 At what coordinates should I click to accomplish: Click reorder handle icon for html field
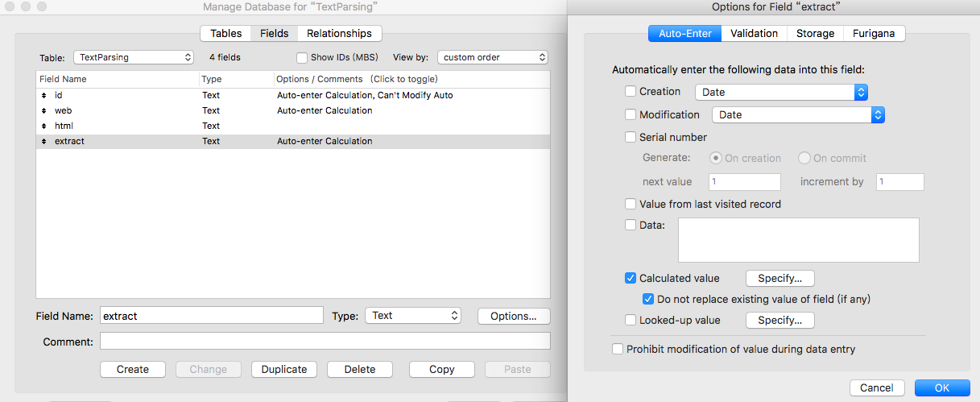pyautogui.click(x=43, y=126)
